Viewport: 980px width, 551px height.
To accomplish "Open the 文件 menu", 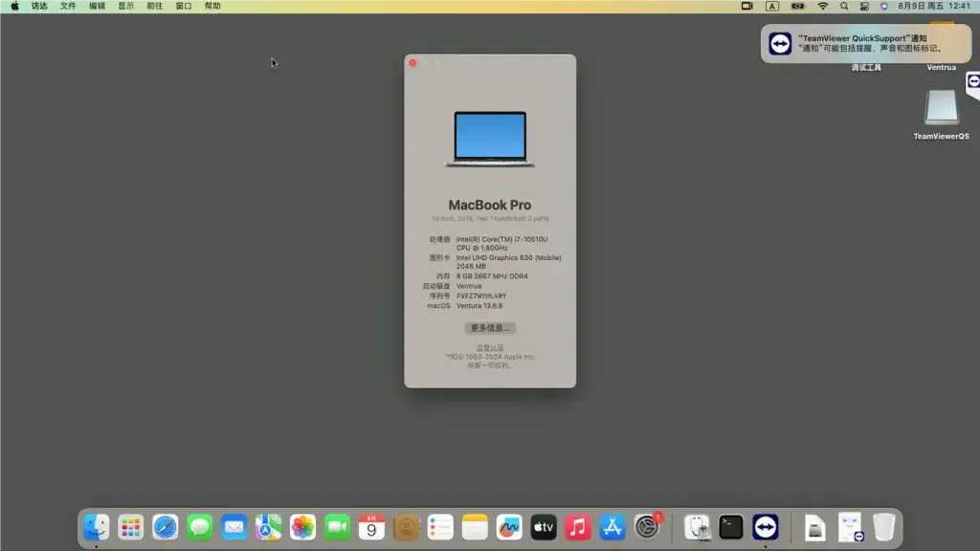I will (x=68, y=7).
